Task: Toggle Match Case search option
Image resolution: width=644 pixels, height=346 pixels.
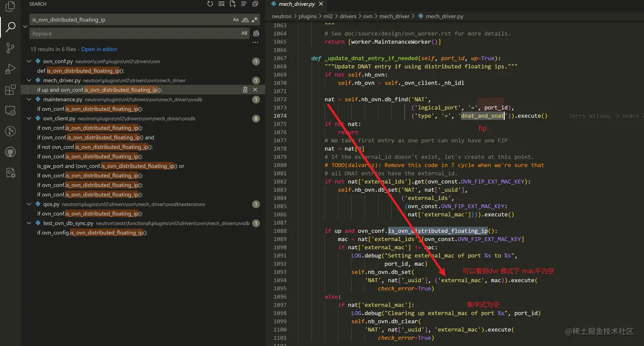Action: coord(236,20)
